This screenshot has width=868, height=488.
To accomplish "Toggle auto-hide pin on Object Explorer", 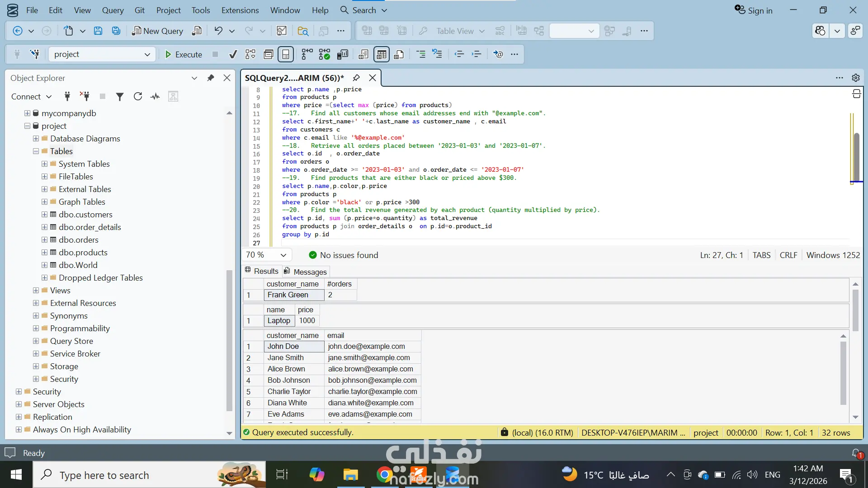I will coord(210,78).
